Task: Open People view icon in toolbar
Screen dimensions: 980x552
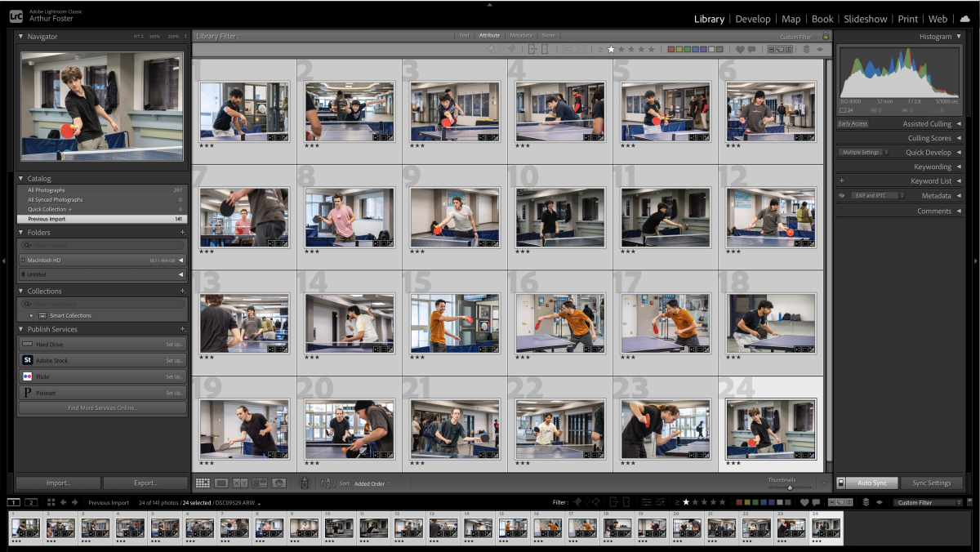Action: [x=278, y=483]
